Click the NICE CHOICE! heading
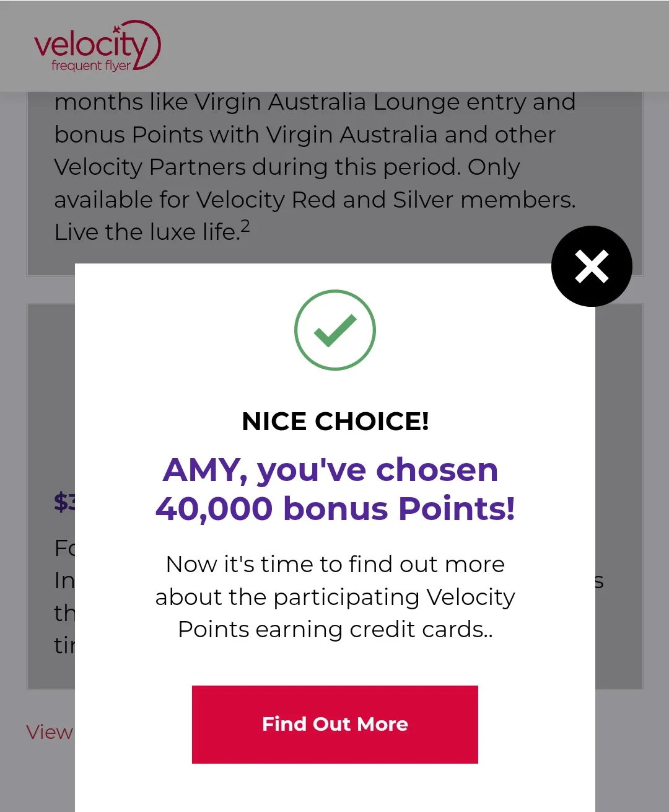 tap(335, 421)
